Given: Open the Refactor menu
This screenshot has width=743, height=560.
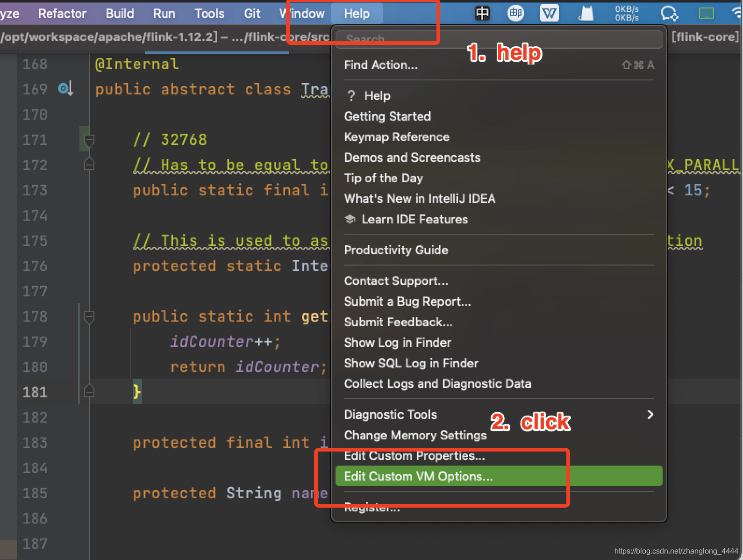Looking at the screenshot, I should (x=62, y=14).
